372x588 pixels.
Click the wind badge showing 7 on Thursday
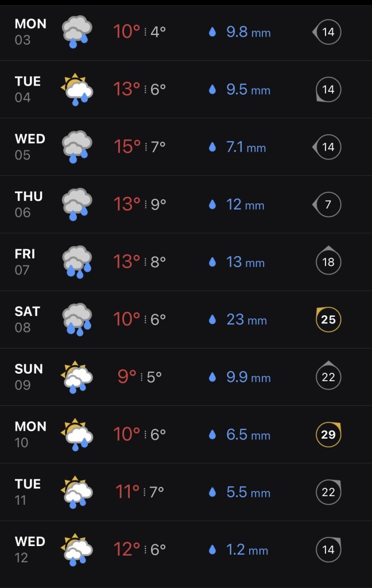327,204
